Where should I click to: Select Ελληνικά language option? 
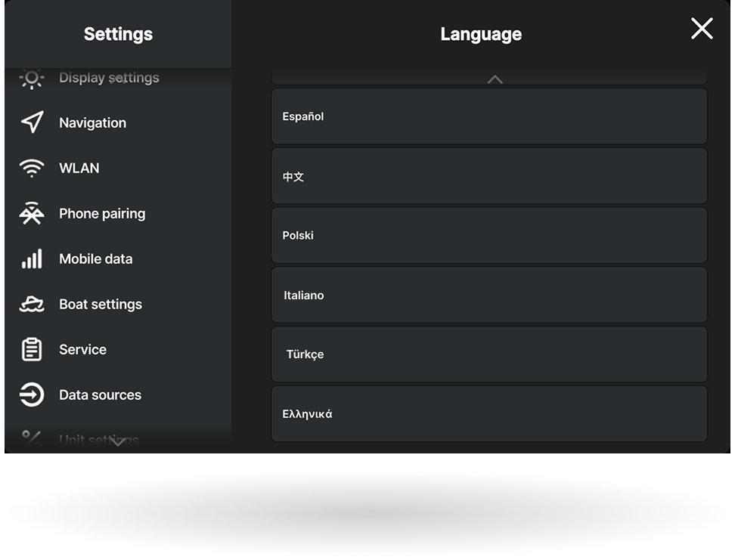point(489,414)
